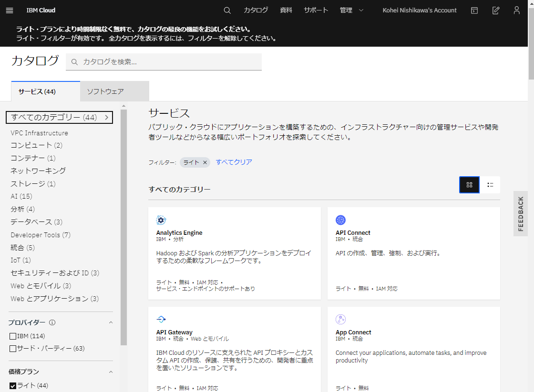Open the API Gateway card title
534x392 pixels.
175,332
